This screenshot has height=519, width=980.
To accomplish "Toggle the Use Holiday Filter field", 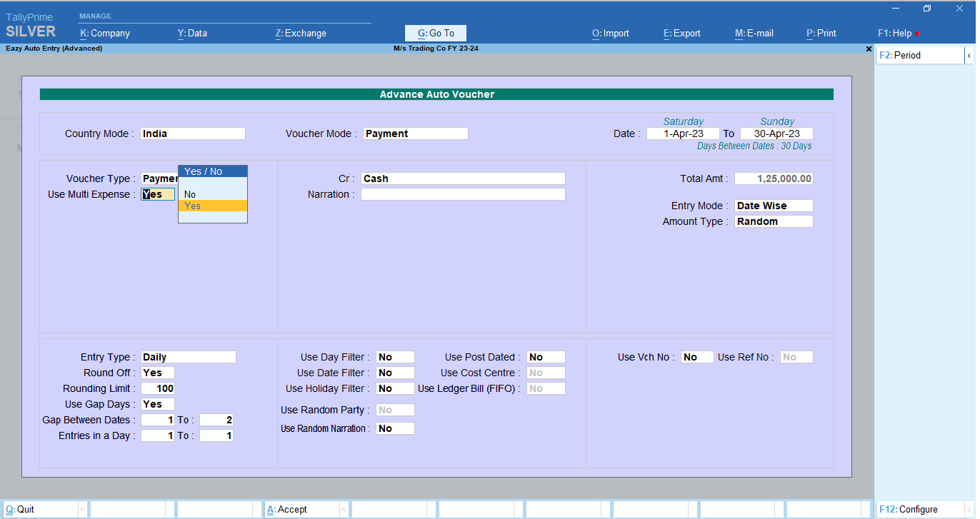I will [396, 388].
